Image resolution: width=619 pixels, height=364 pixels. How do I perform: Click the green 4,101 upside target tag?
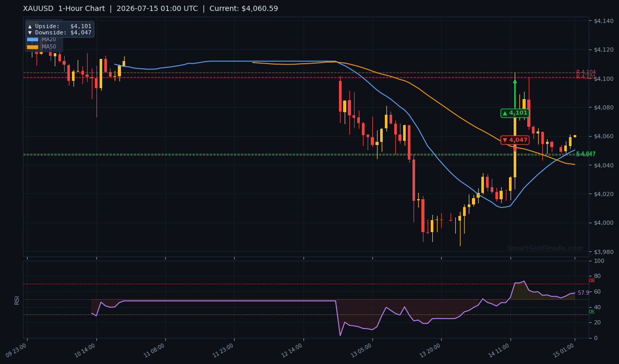[x=515, y=113]
